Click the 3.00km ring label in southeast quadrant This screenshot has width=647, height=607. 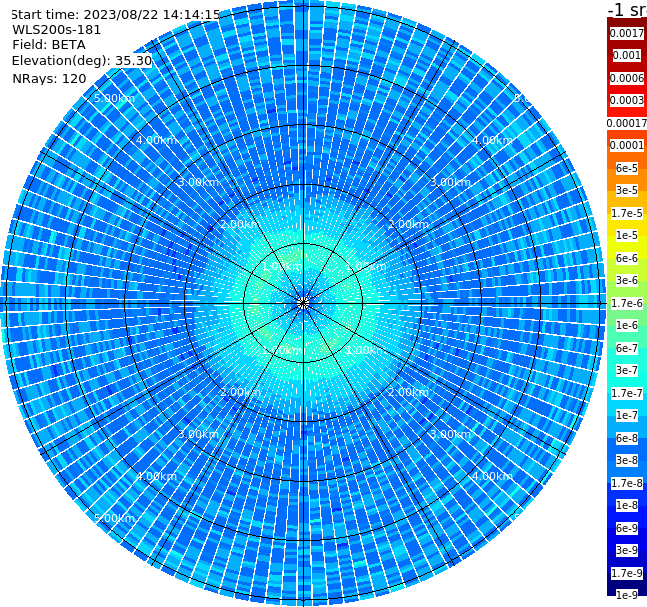click(450, 434)
